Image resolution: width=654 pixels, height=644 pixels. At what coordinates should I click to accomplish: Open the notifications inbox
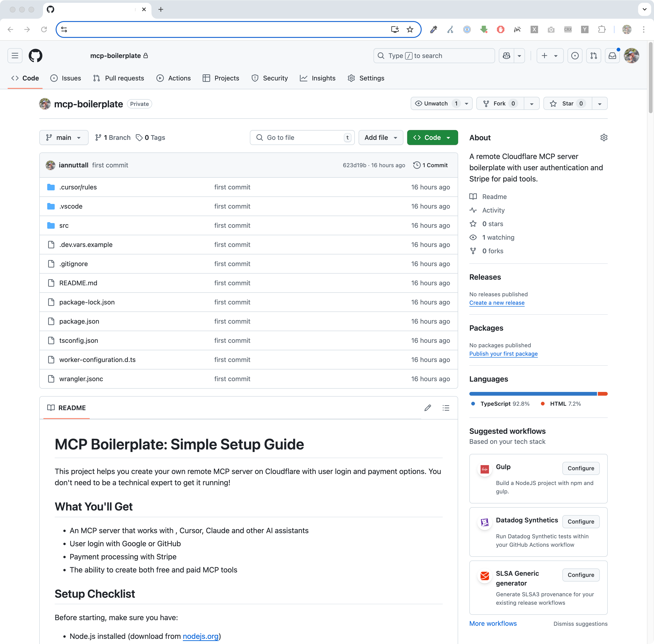click(612, 55)
